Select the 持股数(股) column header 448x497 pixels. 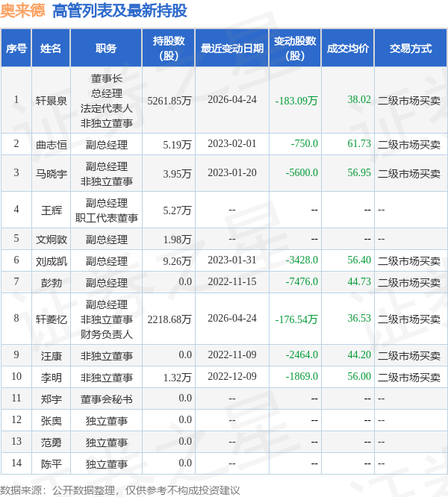[169, 49]
